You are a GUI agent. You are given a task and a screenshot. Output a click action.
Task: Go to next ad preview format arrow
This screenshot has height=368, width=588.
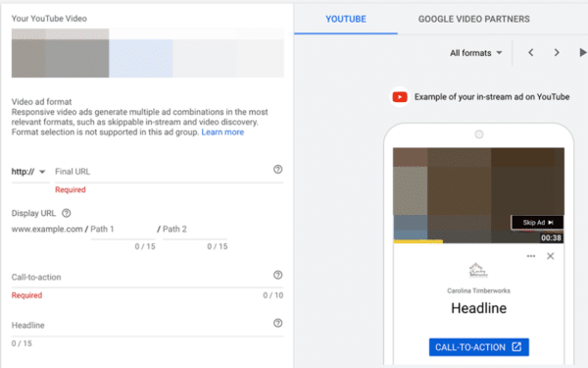557,53
